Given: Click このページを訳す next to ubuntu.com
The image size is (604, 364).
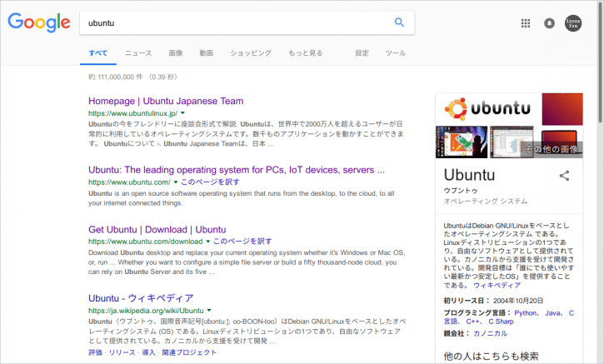Looking at the screenshot, I should (210, 182).
